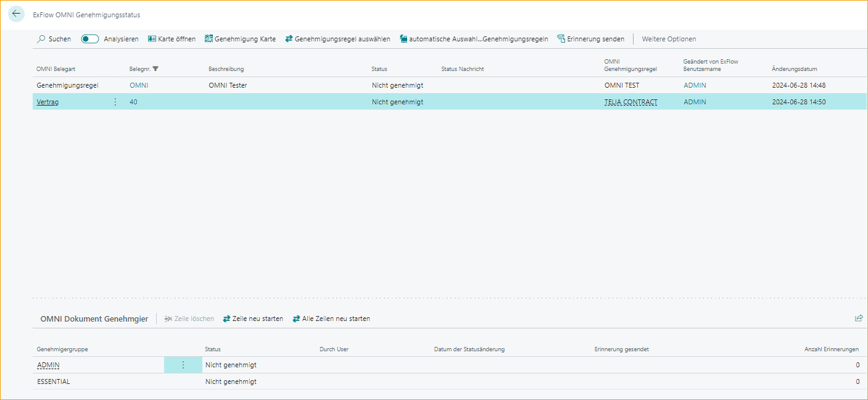The height and width of the screenshot is (400, 868).
Task: Enable the Analysieren toggle
Action: pos(89,38)
